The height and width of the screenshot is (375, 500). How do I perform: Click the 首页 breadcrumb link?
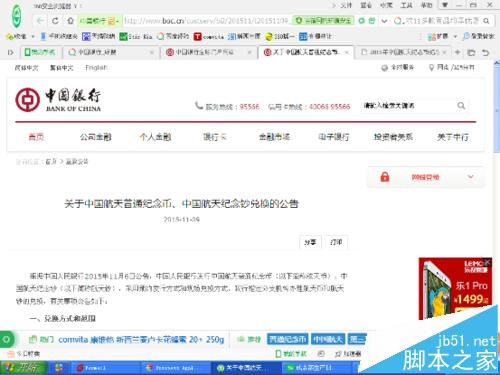pos(51,162)
